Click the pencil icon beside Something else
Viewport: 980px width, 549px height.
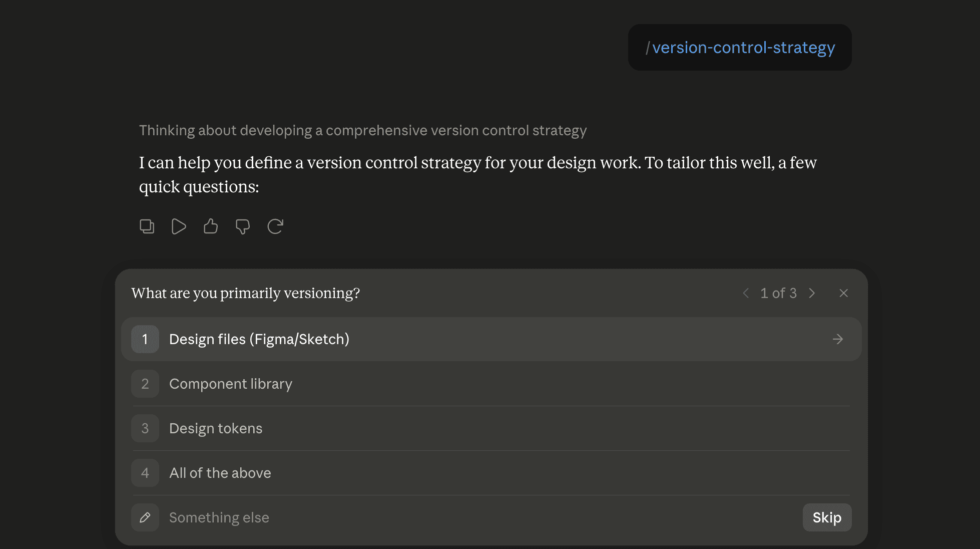click(x=145, y=517)
